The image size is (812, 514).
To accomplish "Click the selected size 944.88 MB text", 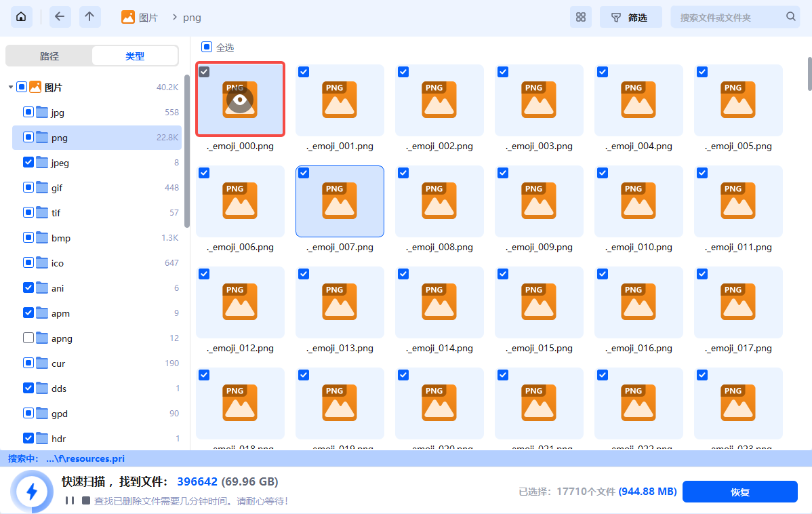I will coord(648,491).
